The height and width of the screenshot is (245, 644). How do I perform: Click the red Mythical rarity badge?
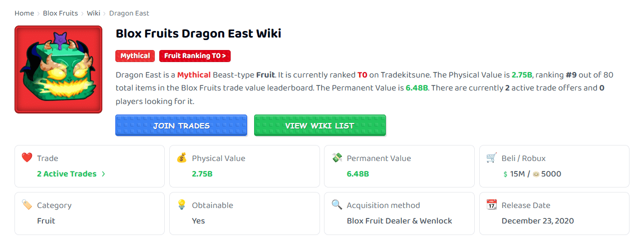tap(135, 56)
